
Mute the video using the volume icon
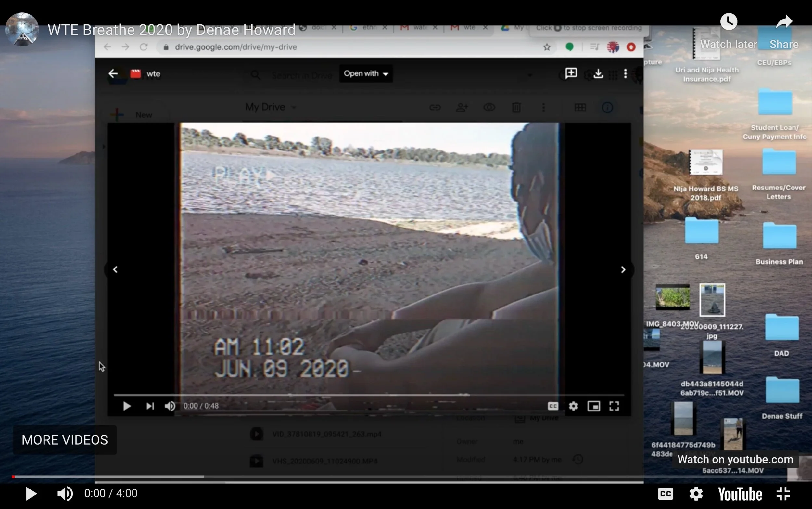tap(66, 493)
